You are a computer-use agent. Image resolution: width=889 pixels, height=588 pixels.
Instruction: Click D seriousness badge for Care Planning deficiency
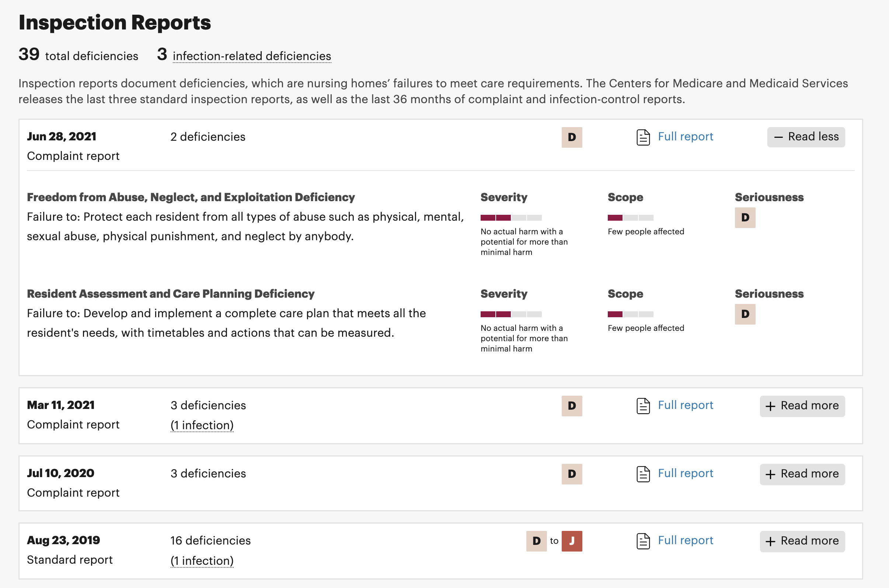coord(745,314)
